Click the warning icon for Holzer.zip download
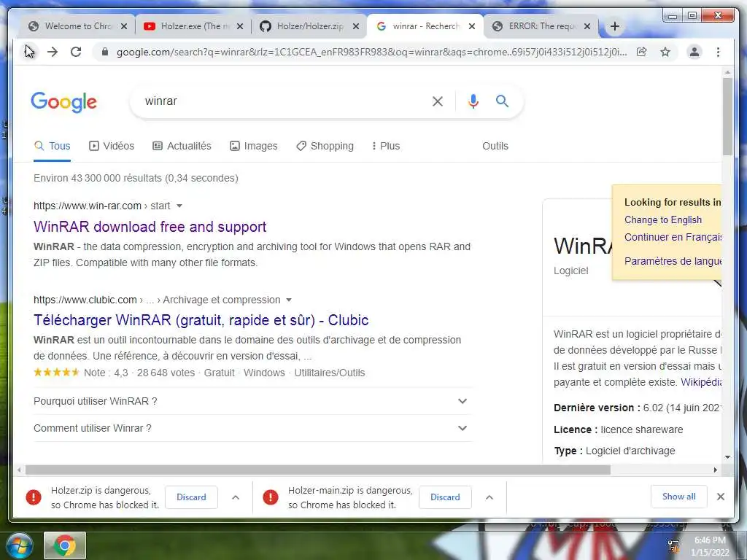Viewport: 747px width, 560px height. click(x=34, y=497)
